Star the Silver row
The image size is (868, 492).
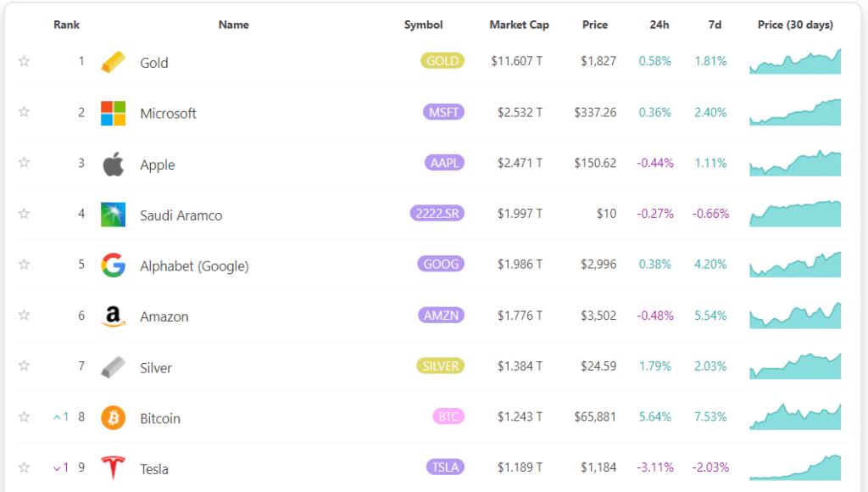24,366
